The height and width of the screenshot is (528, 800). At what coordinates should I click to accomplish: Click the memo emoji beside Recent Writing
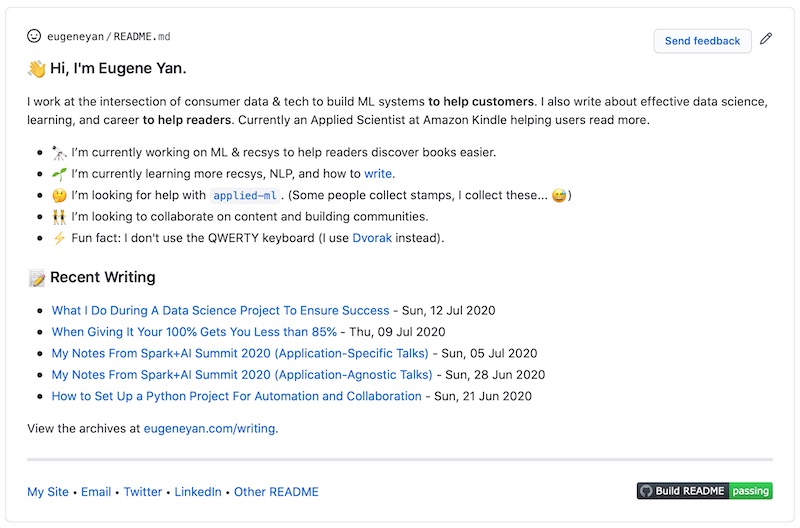point(37,278)
